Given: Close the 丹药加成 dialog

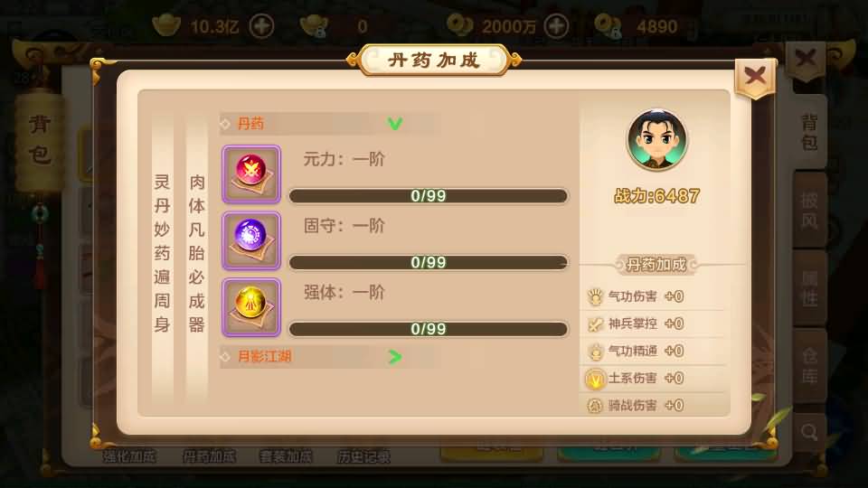Looking at the screenshot, I should 754,77.
